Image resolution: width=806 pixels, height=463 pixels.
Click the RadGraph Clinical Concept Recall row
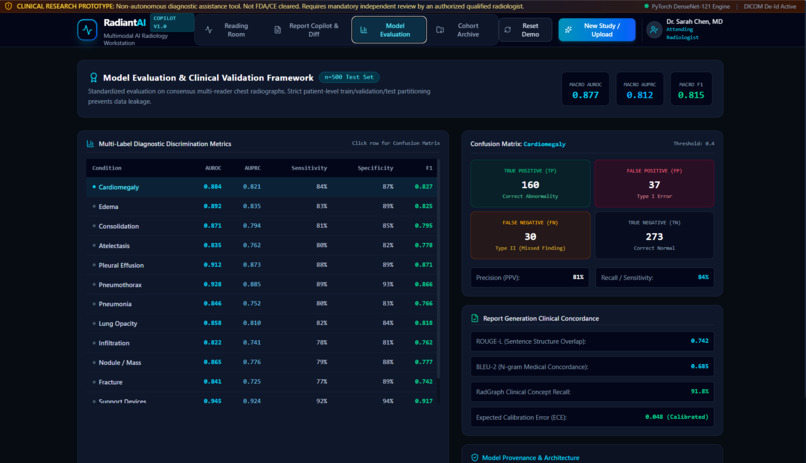tap(592, 392)
